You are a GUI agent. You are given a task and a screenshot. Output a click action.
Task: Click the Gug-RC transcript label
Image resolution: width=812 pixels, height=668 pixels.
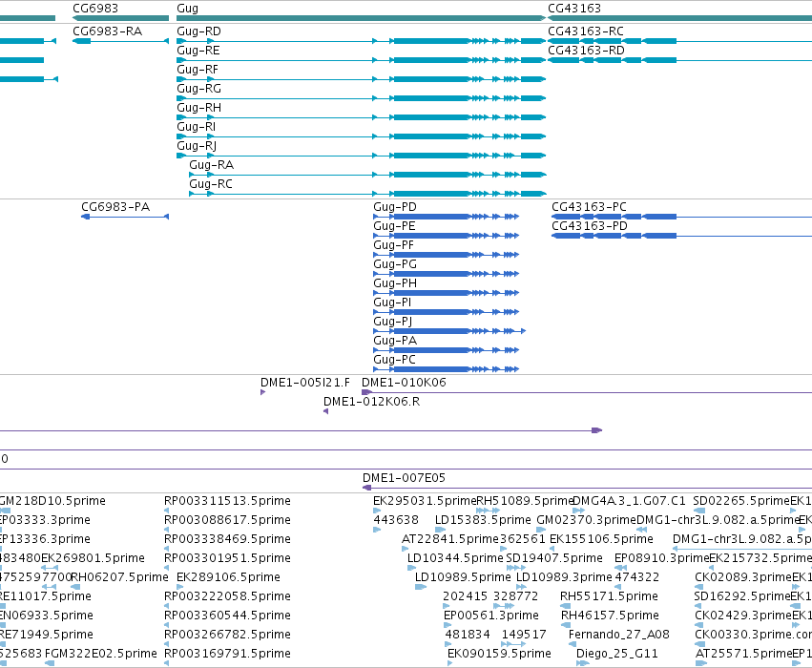click(211, 184)
